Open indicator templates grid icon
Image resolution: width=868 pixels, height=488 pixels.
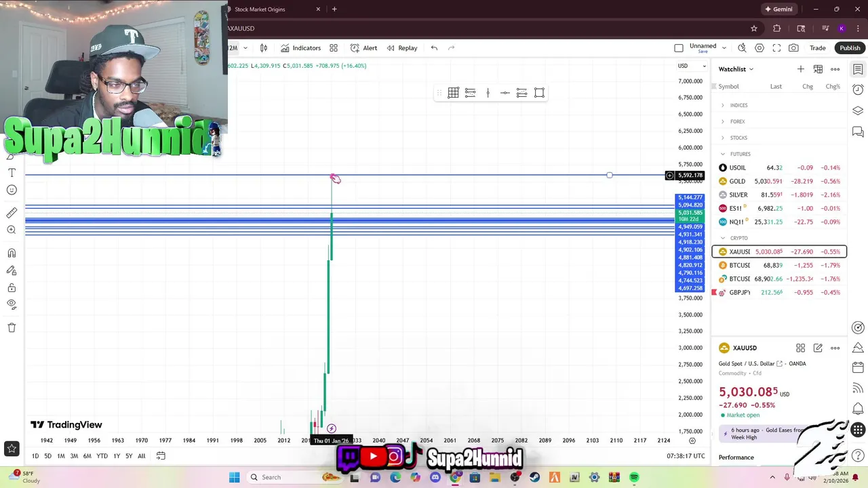coord(334,48)
